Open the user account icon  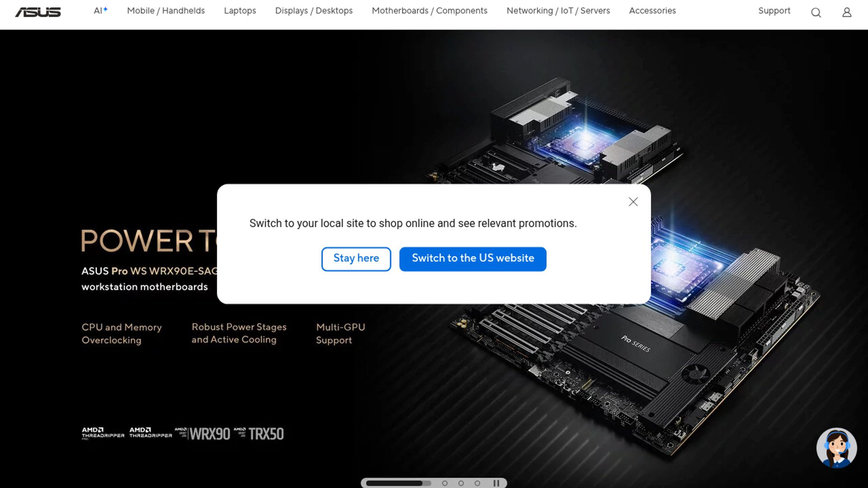(847, 13)
